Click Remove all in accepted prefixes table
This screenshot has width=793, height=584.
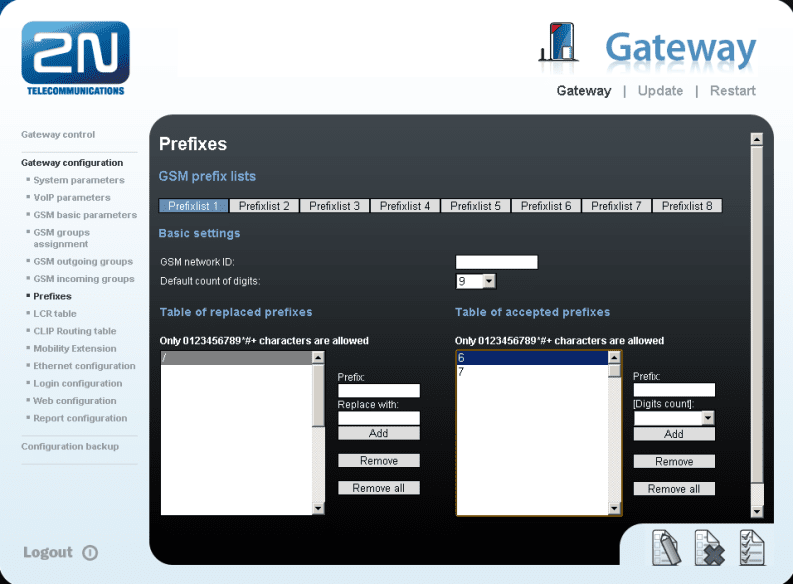point(674,488)
